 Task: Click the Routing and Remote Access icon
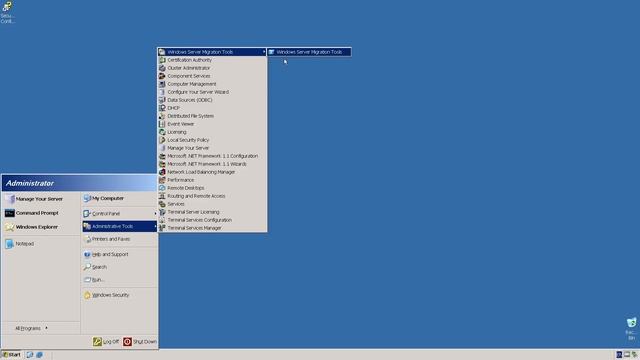tap(162, 196)
